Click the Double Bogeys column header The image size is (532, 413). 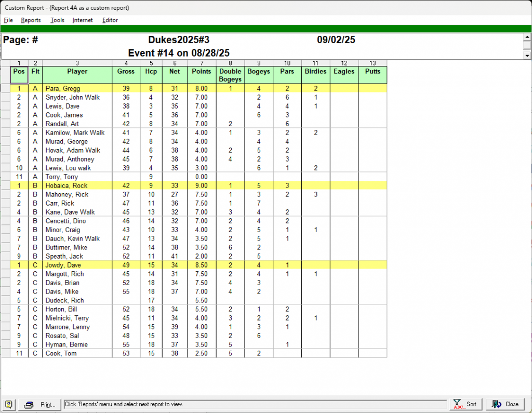[230, 75]
